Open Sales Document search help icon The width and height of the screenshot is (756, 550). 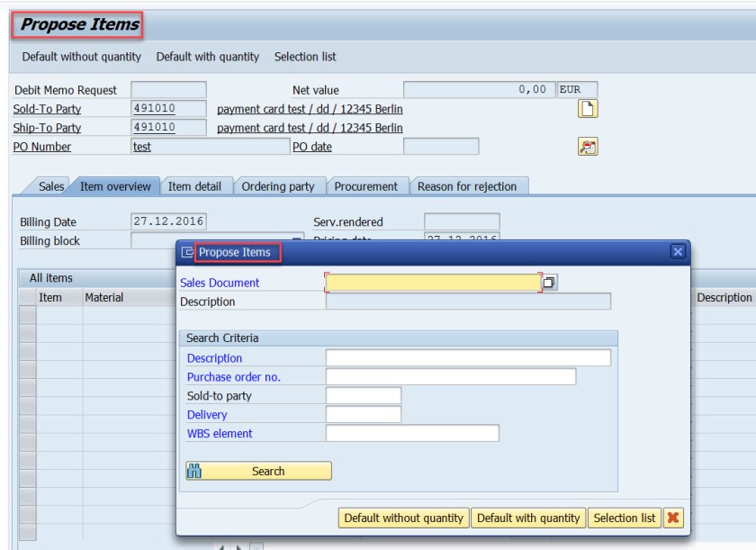[549, 283]
